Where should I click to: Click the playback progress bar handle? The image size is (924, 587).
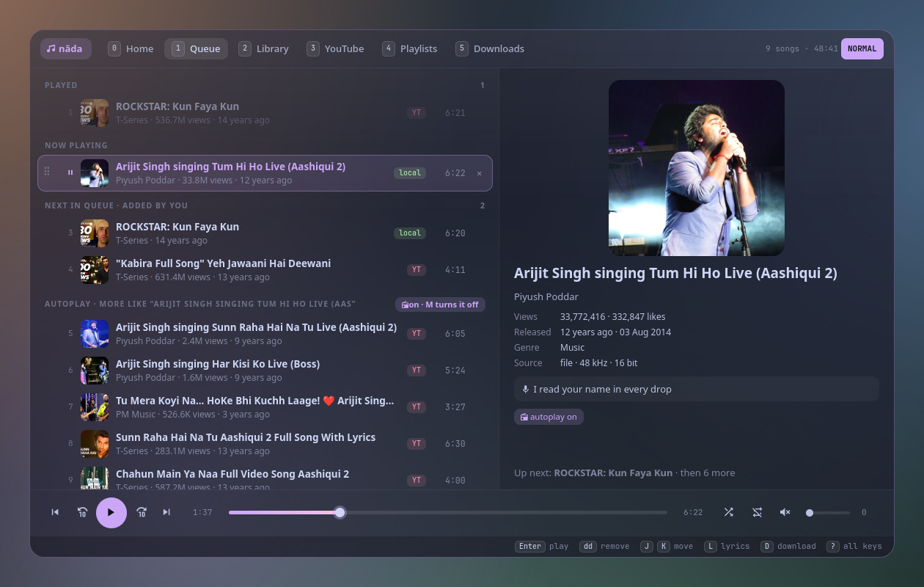(340, 512)
